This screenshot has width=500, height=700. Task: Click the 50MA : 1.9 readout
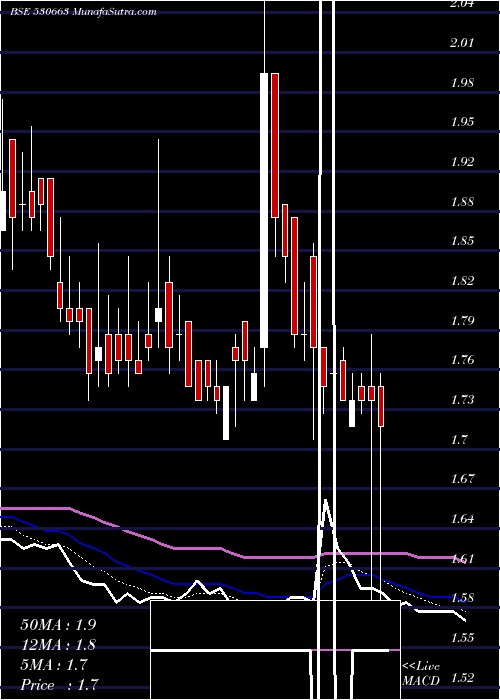(58, 625)
